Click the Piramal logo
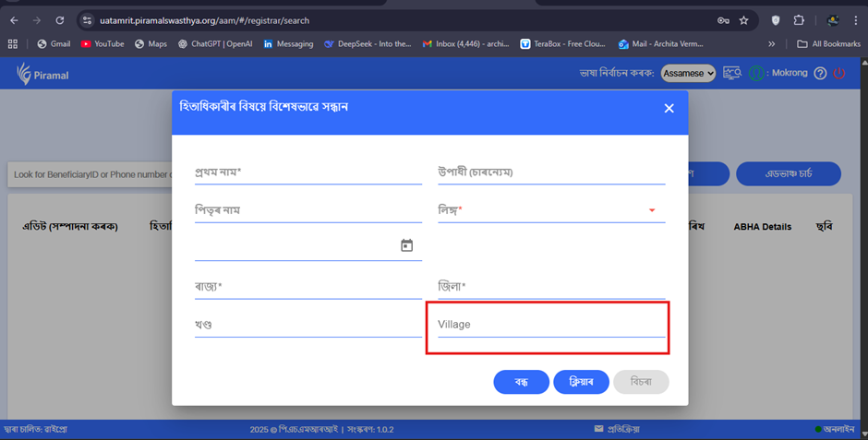Viewport: 868px width, 440px height. (x=42, y=74)
